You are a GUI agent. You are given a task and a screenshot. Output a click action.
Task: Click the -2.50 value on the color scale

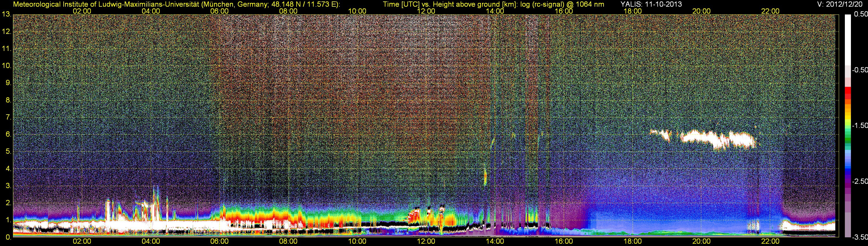pyautogui.click(x=860, y=181)
